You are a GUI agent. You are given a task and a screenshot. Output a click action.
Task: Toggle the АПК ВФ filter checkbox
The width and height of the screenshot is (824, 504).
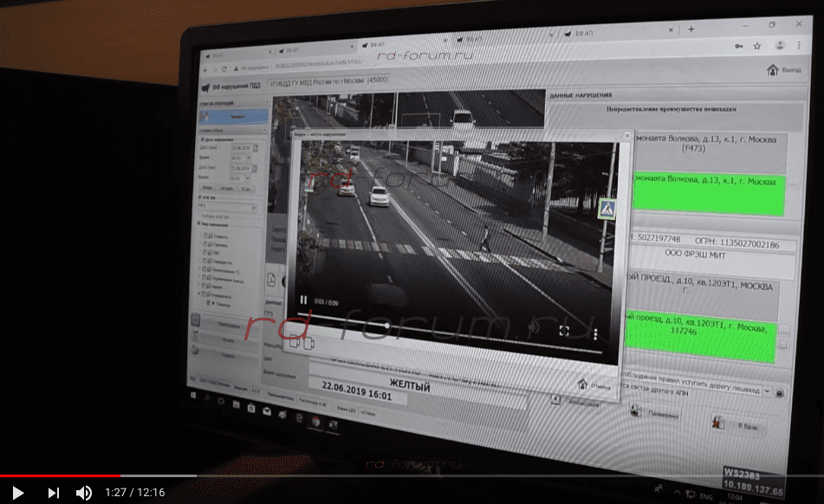200,197
